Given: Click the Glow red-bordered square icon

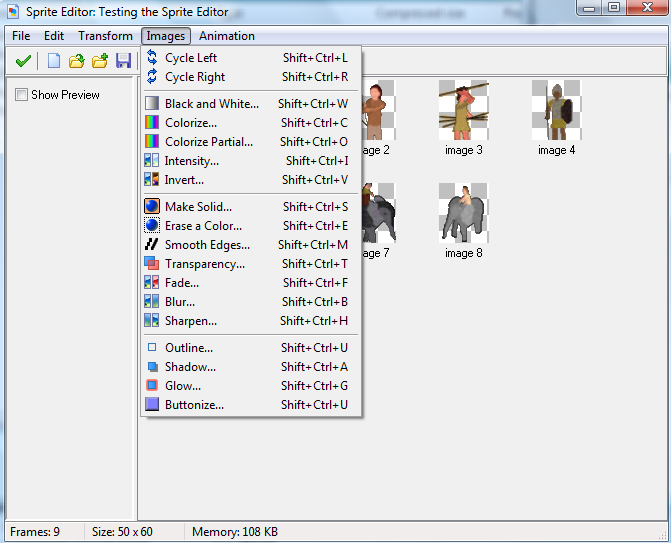Looking at the screenshot, I should pyautogui.click(x=152, y=385).
